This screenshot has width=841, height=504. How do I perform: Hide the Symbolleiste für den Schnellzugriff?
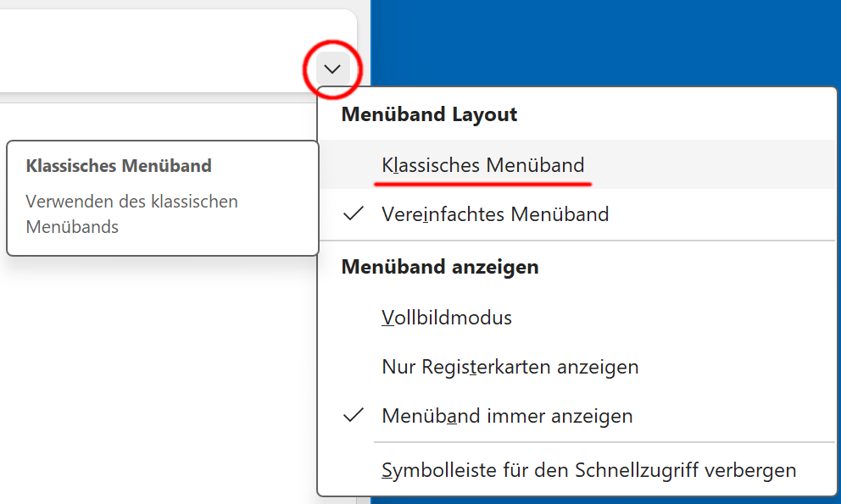[588, 469]
